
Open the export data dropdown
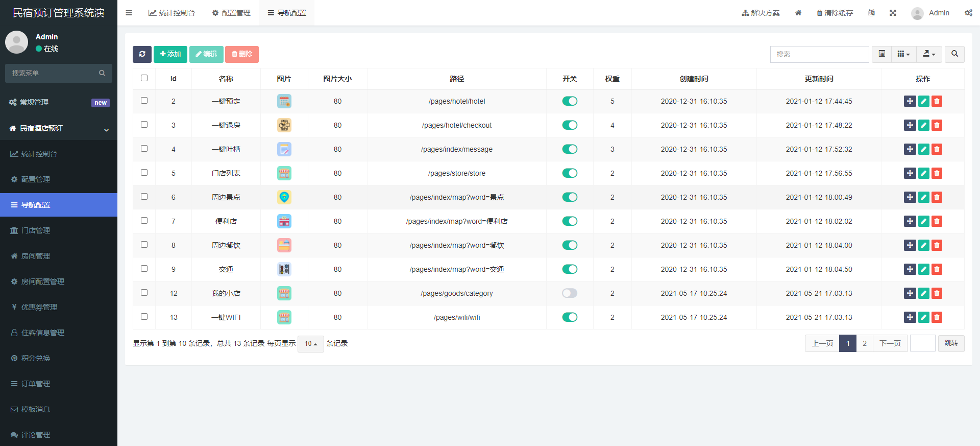(x=929, y=54)
